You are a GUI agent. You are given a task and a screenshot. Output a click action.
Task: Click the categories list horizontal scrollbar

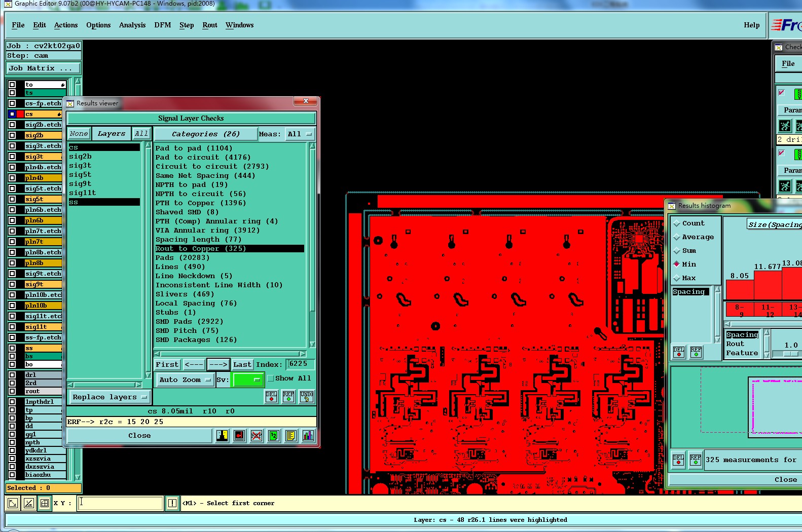[230, 354]
